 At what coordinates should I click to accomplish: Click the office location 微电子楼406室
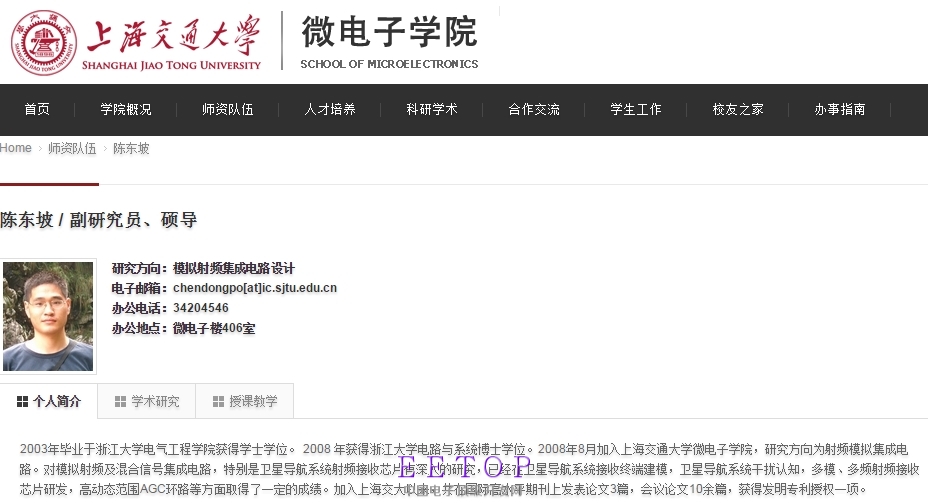pyautogui.click(x=214, y=328)
